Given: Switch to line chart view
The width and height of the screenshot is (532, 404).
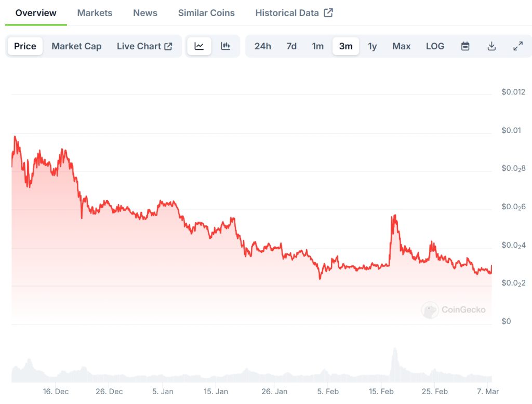Looking at the screenshot, I should 199,46.
